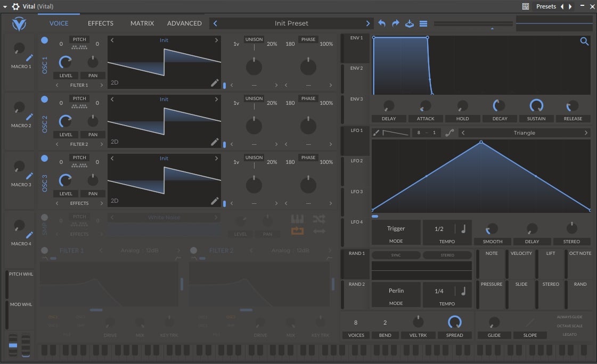
Task: Click the OSC 3 wavetable edit pencil
Action: [215, 201]
